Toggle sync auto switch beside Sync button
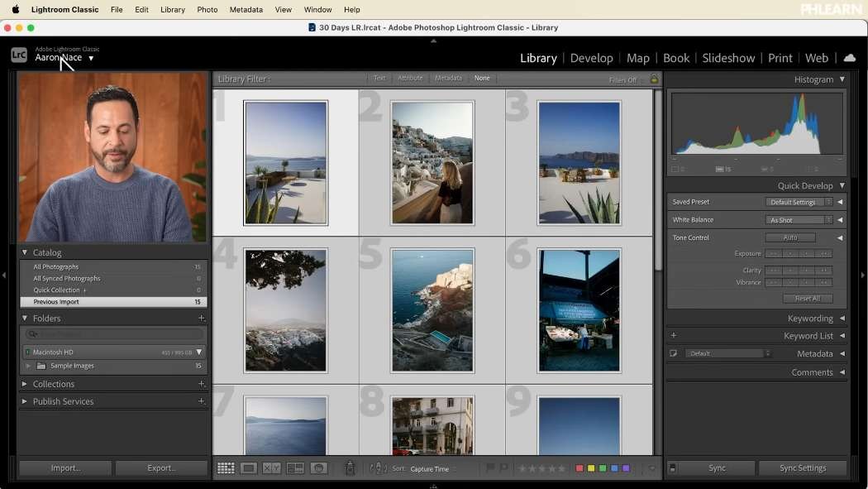This screenshot has height=489, width=868. tap(673, 468)
